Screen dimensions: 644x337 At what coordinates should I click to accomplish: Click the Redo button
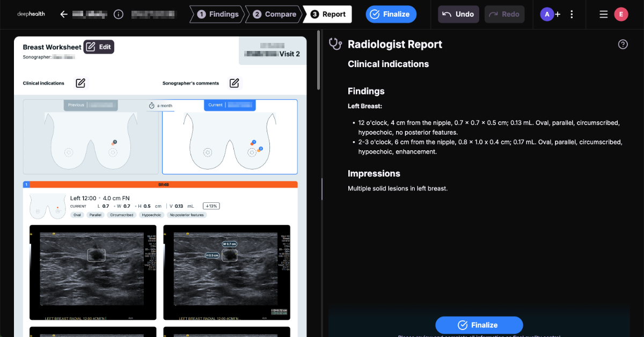click(504, 14)
